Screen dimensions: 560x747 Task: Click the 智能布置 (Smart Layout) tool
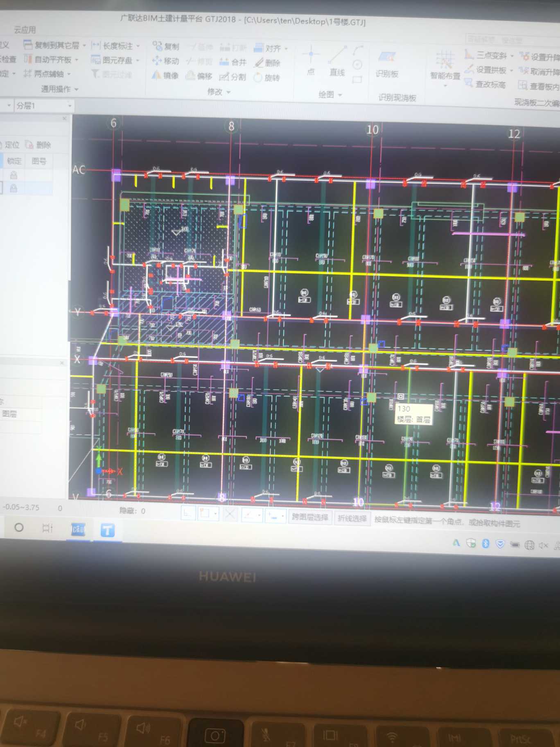[x=445, y=66]
